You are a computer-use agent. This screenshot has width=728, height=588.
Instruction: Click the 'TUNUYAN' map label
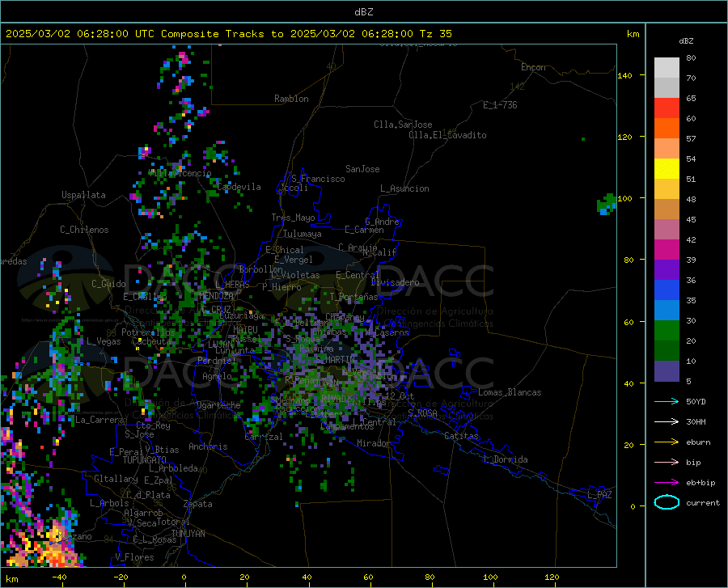click(x=188, y=534)
